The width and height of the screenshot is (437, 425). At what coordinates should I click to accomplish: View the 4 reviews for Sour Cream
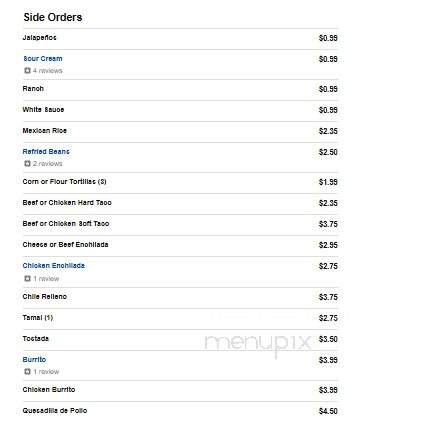[48, 71]
